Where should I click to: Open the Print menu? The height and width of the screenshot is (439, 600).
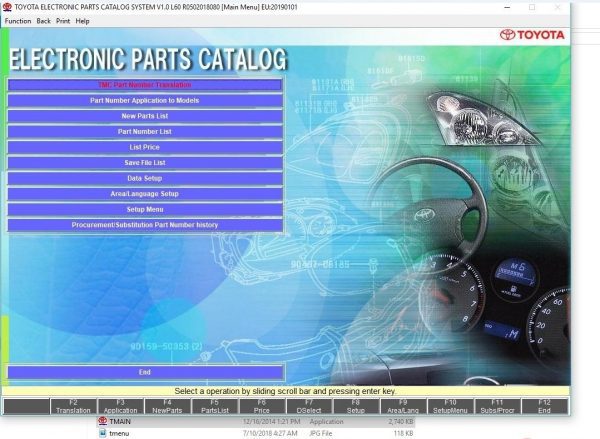click(63, 21)
